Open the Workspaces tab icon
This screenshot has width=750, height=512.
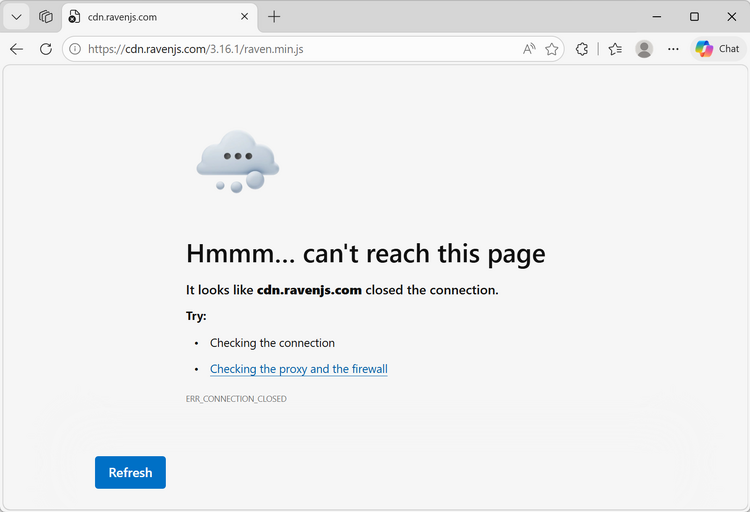[46, 17]
